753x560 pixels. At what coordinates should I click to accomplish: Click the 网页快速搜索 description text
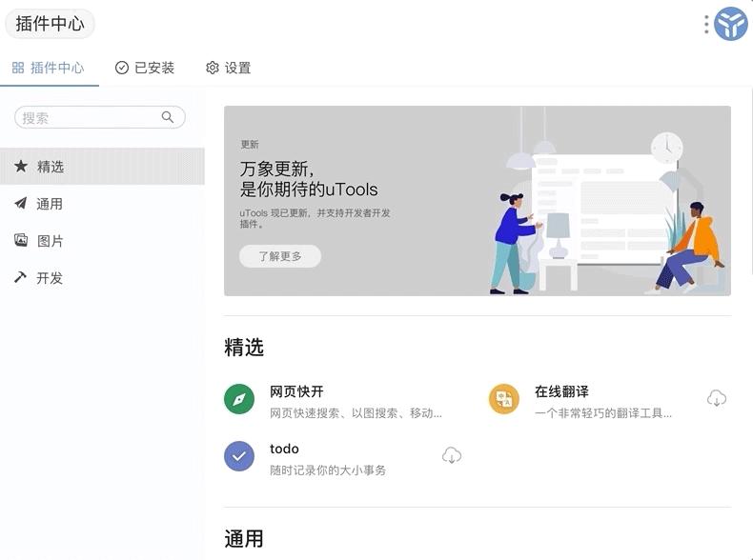tap(356, 413)
